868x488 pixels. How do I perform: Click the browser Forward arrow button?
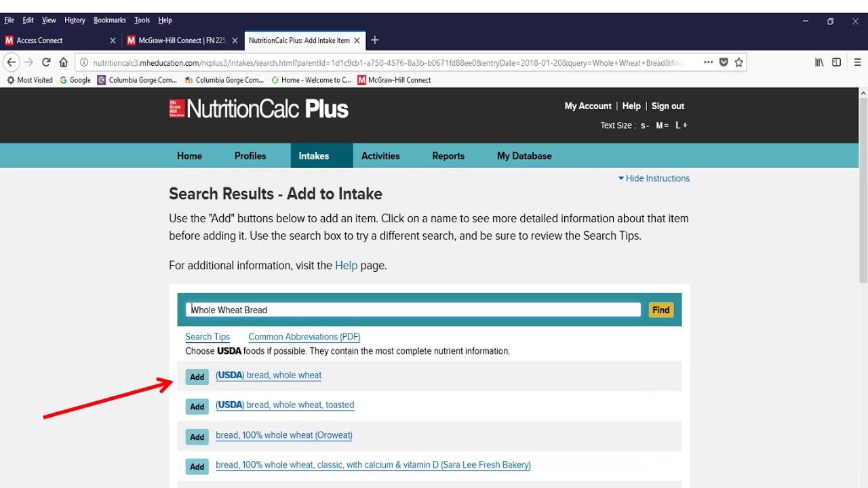pyautogui.click(x=28, y=62)
